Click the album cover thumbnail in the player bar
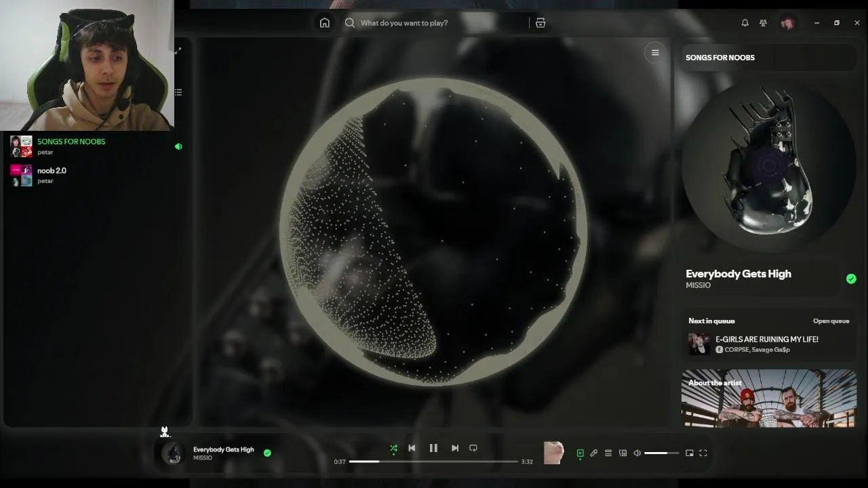Viewport: 868px width, 488px height. tap(174, 453)
